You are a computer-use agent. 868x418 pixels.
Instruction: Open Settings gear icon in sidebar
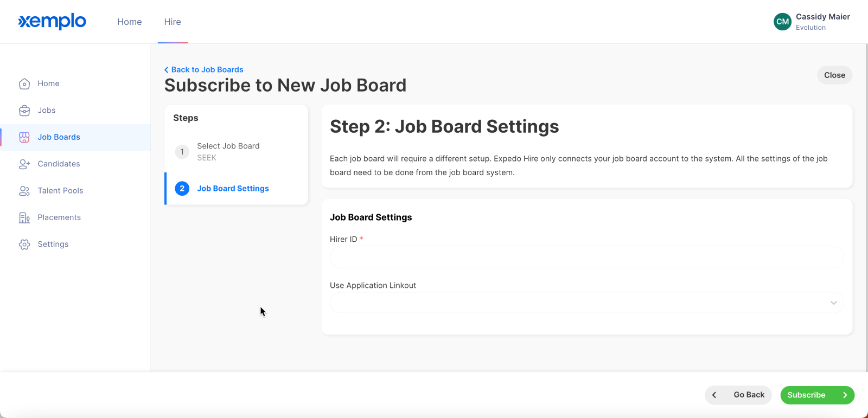(24, 245)
